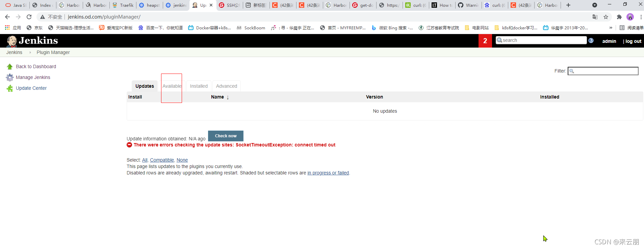Switch to the Installed tab

pos(199,86)
